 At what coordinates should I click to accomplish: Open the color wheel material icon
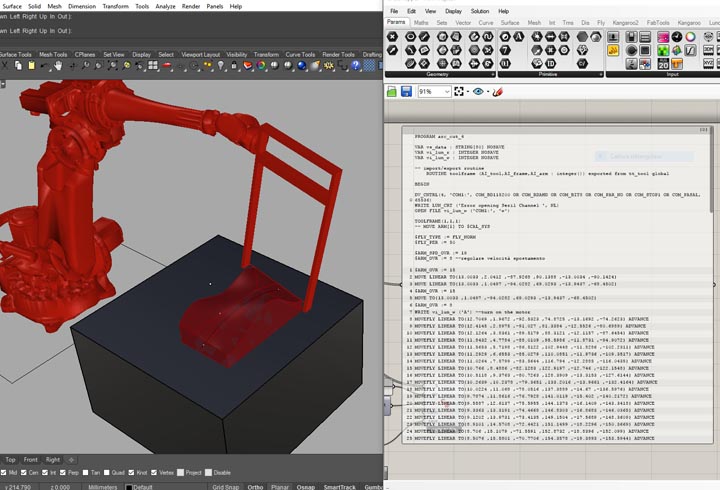pyautogui.click(x=261, y=66)
